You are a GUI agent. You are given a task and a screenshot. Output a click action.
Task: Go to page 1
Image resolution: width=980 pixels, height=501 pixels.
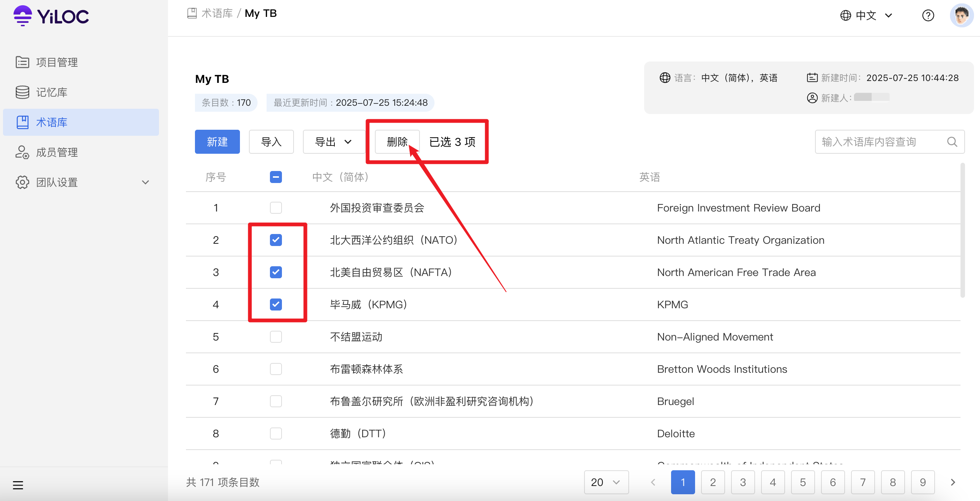(x=683, y=482)
